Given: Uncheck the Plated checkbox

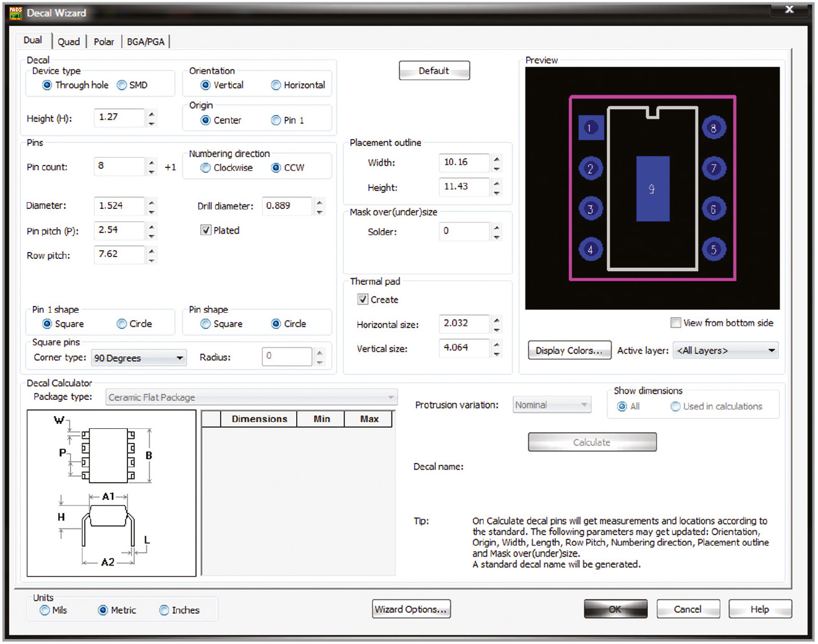Looking at the screenshot, I should [206, 231].
